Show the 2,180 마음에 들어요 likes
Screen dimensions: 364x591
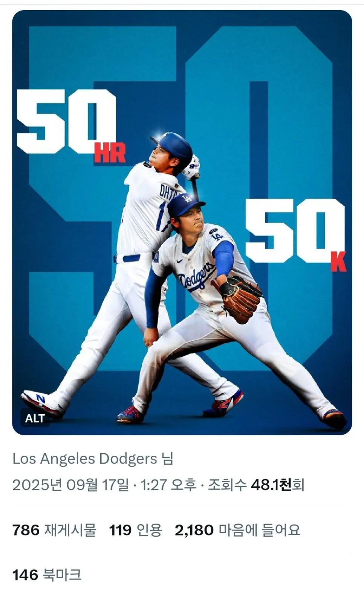(237, 530)
